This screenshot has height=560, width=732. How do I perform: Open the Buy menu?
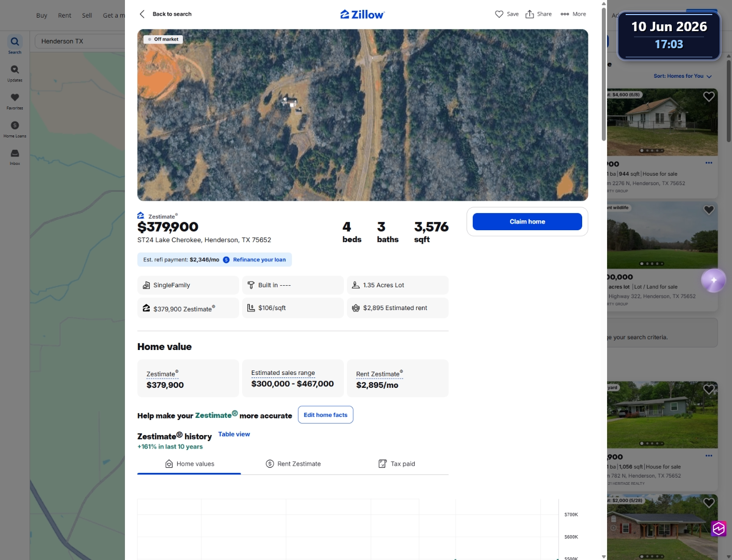pyautogui.click(x=41, y=16)
